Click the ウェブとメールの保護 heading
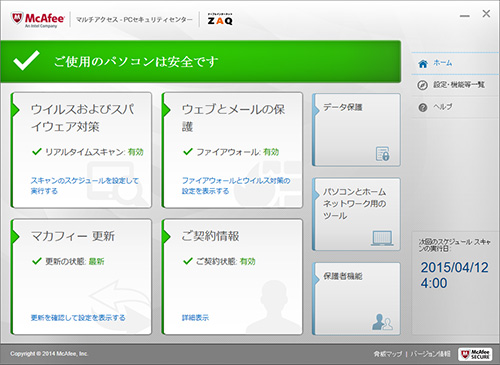Image resolution: width=500 pixels, height=365 pixels. pos(233,118)
